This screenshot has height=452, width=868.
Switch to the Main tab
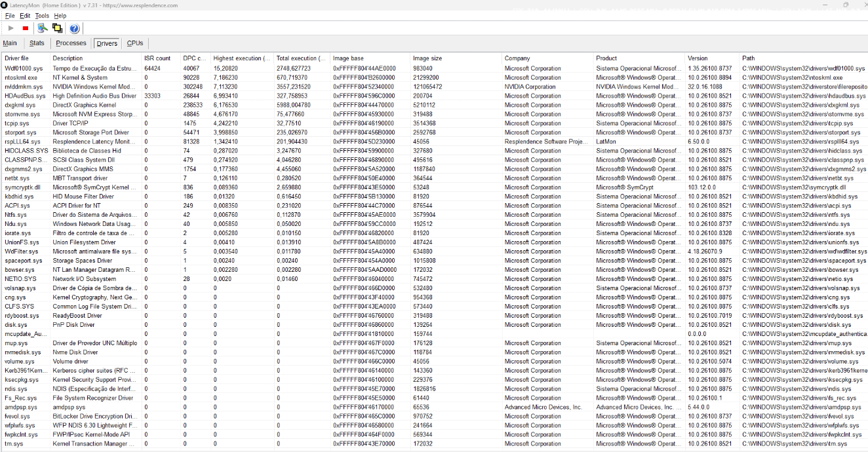10,43
